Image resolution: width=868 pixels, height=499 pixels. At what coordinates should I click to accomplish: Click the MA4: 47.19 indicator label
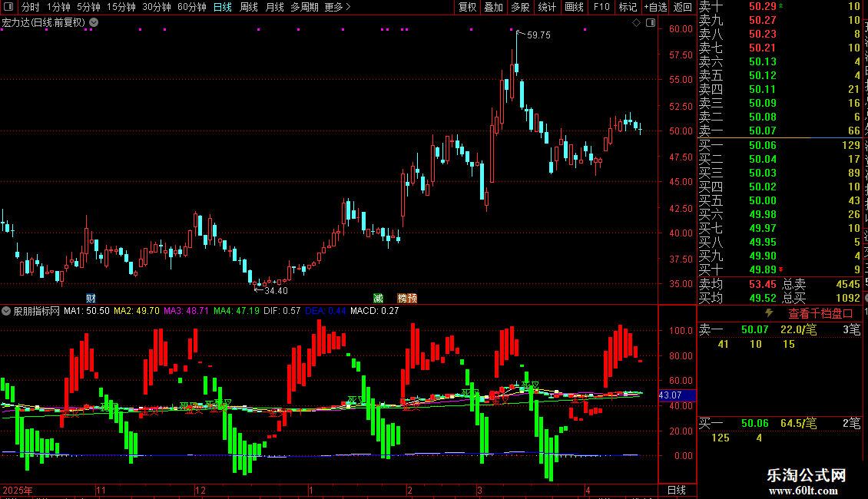point(237,311)
